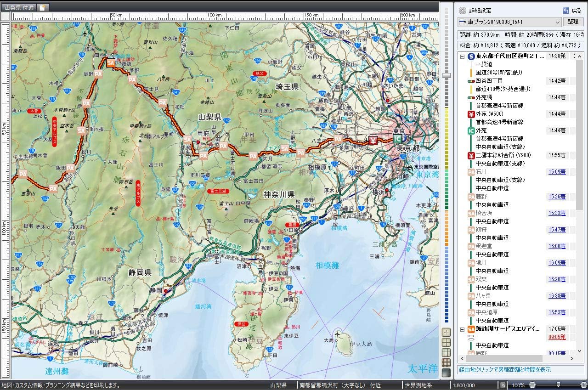
Task: Click the 戻る back arrow icon
Action: pyautogui.click(x=566, y=11)
